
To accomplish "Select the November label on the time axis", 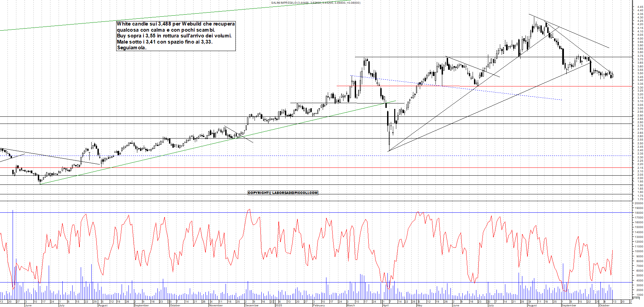I will coord(216,305).
